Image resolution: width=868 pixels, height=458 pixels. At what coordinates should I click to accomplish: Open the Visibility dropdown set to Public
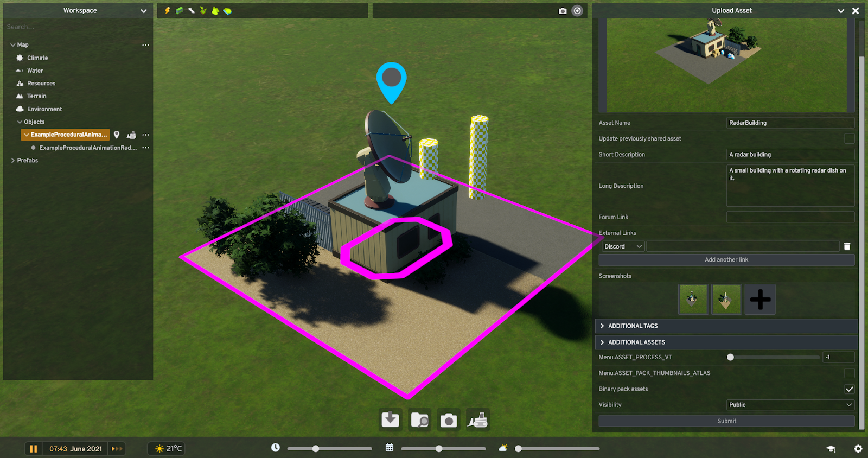coord(790,405)
